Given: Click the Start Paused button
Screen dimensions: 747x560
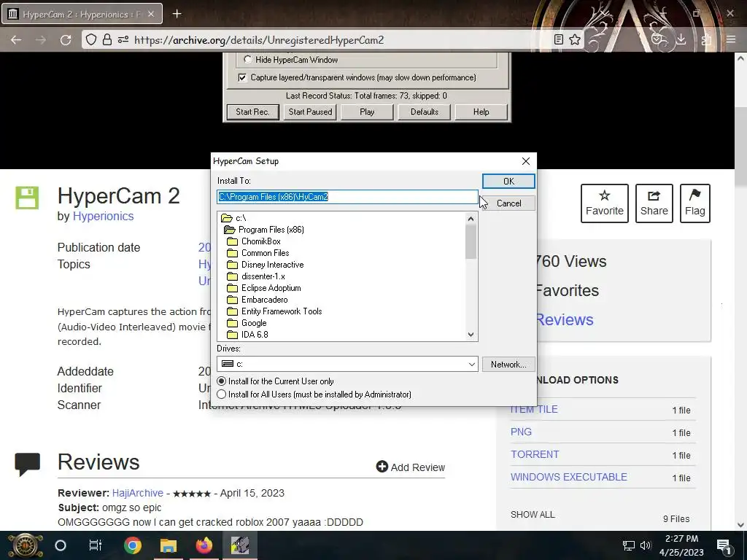Looking at the screenshot, I should click(x=310, y=112).
